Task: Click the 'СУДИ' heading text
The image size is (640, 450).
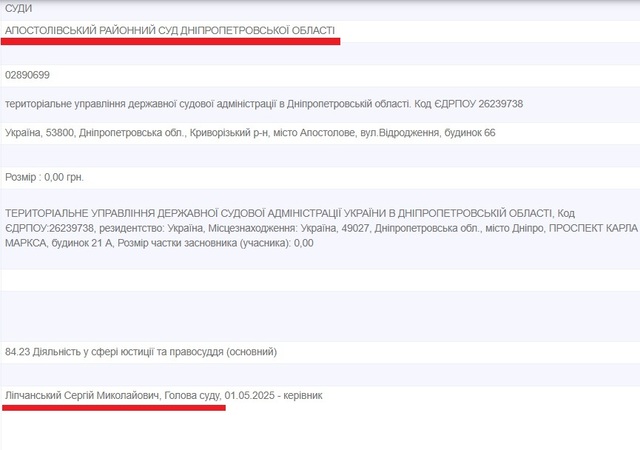Action: pyautogui.click(x=18, y=8)
